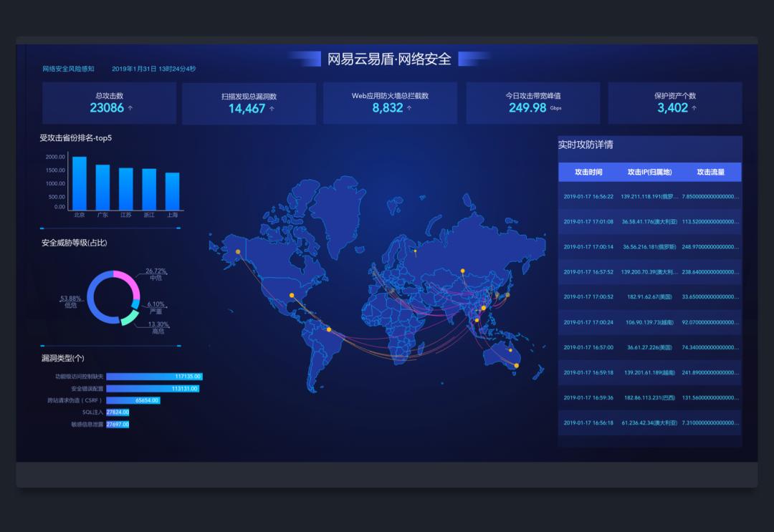Click the up arrow beside 14,467
Screen dimensions: 774x532
pyautogui.click(x=272, y=108)
